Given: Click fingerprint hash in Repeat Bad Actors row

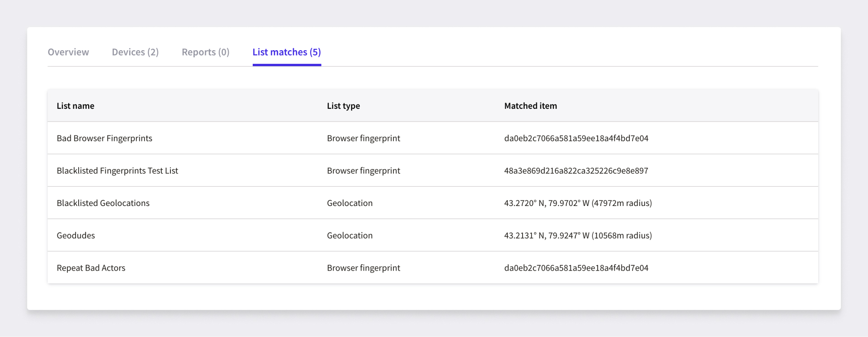Looking at the screenshot, I should coord(576,268).
